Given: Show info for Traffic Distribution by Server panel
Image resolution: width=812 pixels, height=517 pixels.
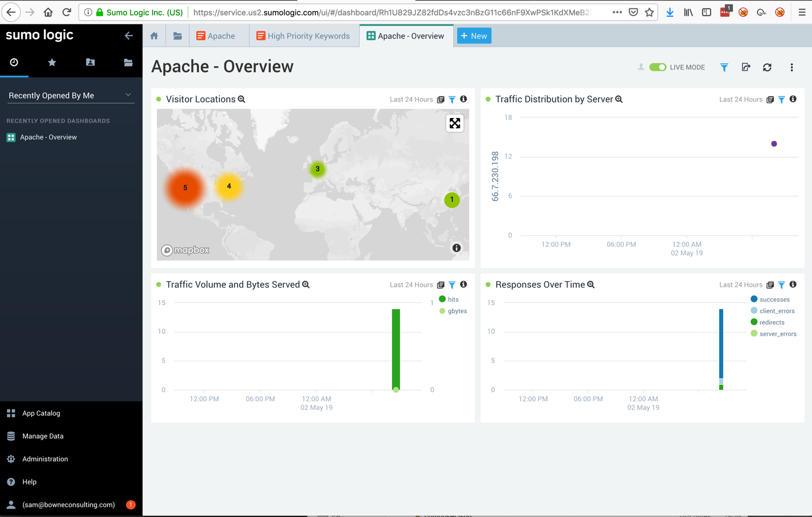Looking at the screenshot, I should (793, 99).
